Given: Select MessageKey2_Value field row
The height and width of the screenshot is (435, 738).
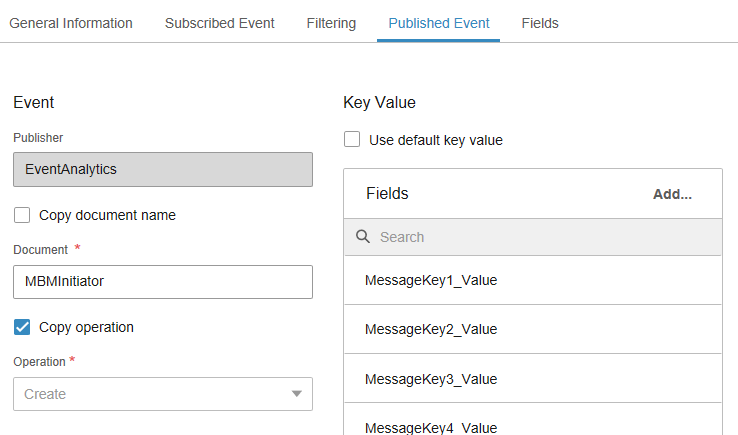Looking at the screenshot, I should [532, 329].
